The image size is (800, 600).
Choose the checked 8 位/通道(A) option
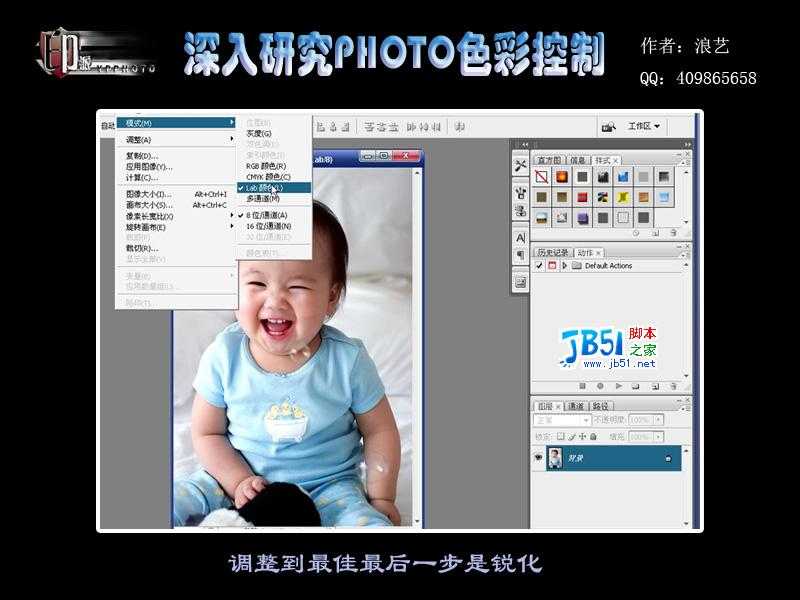274,215
